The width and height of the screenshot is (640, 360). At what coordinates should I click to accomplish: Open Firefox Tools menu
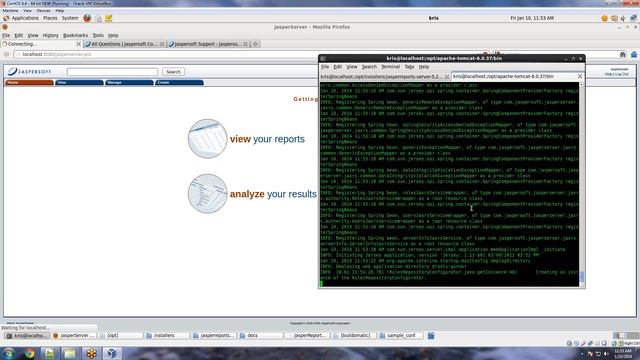point(98,36)
